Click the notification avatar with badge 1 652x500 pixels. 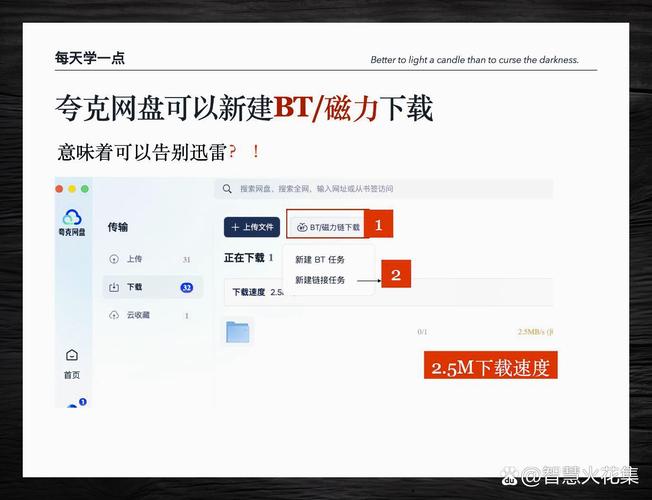click(x=75, y=403)
